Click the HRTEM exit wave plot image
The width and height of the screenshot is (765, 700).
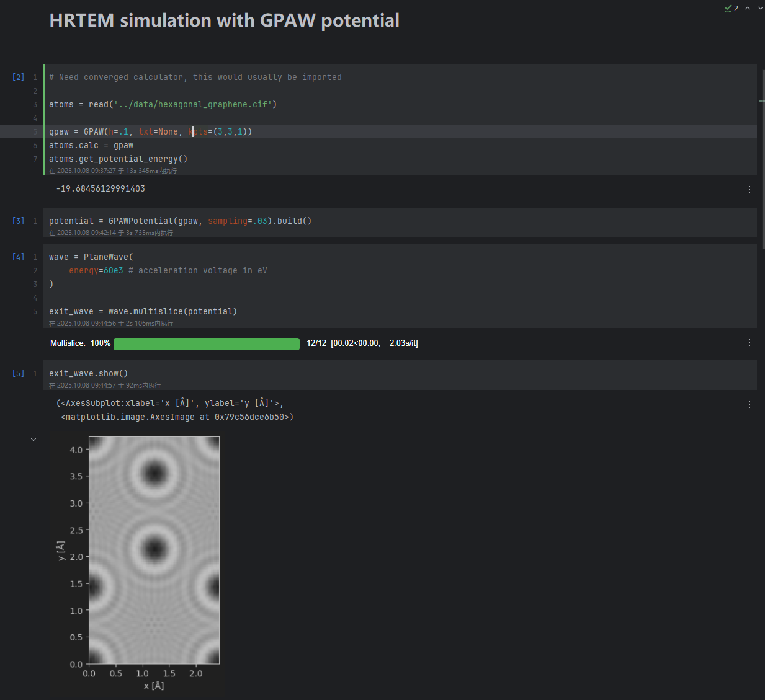click(x=154, y=550)
